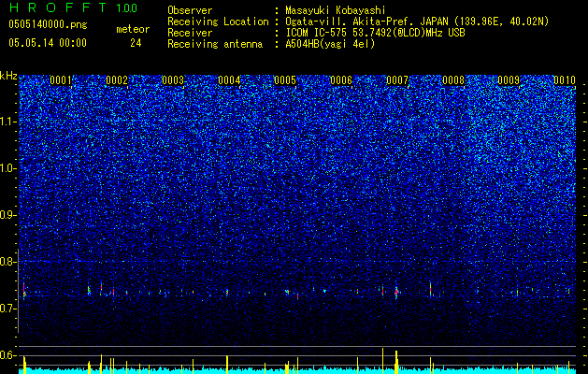Click the HROFFT 1.0.0 title text
The image size is (588, 374).
coord(73,7)
